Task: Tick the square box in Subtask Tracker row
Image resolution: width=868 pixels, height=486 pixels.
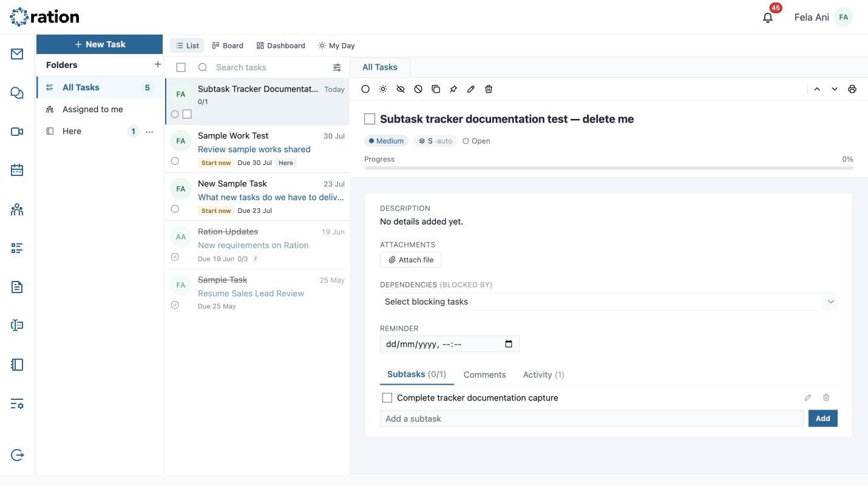Action: [187, 114]
